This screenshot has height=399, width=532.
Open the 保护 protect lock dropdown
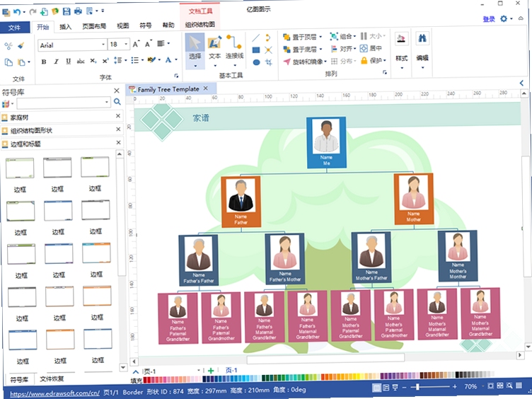[x=374, y=60]
